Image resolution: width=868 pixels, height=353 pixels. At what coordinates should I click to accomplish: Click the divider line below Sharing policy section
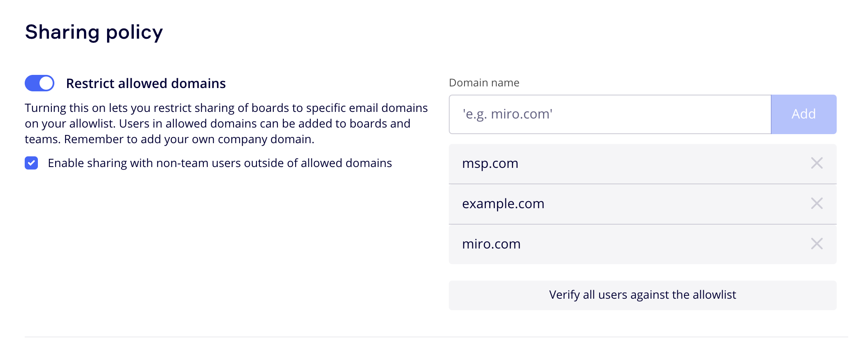tap(436, 337)
